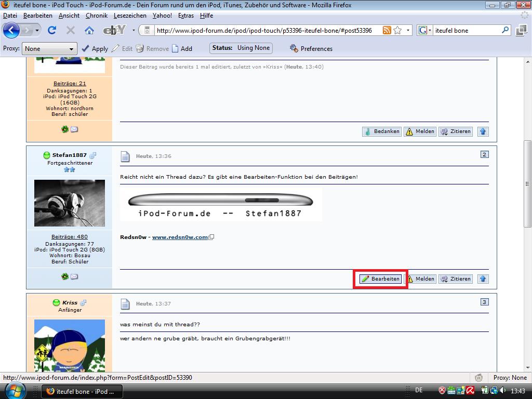532x399 pixels.
Task: Open the Stefan1887 username link
Action: point(69,155)
